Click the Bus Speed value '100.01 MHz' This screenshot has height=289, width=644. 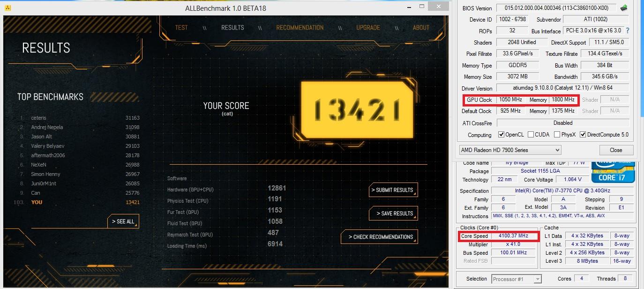click(x=512, y=253)
